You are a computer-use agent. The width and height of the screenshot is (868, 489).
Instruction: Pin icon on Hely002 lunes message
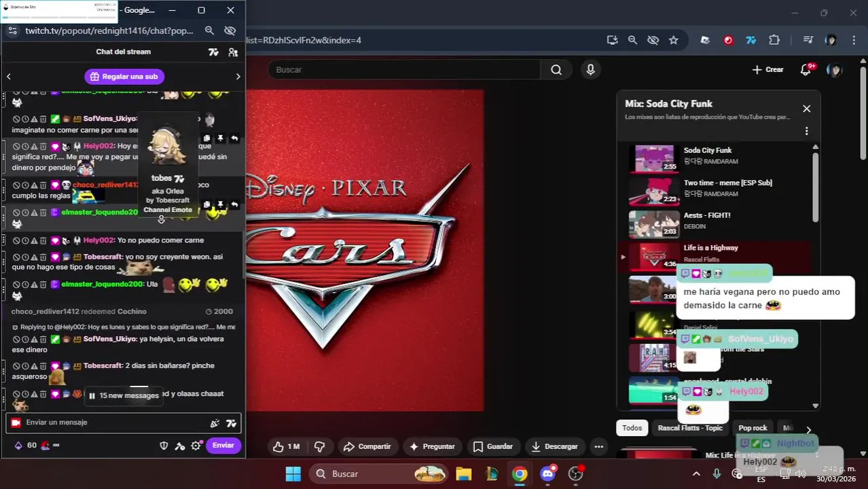click(x=220, y=139)
